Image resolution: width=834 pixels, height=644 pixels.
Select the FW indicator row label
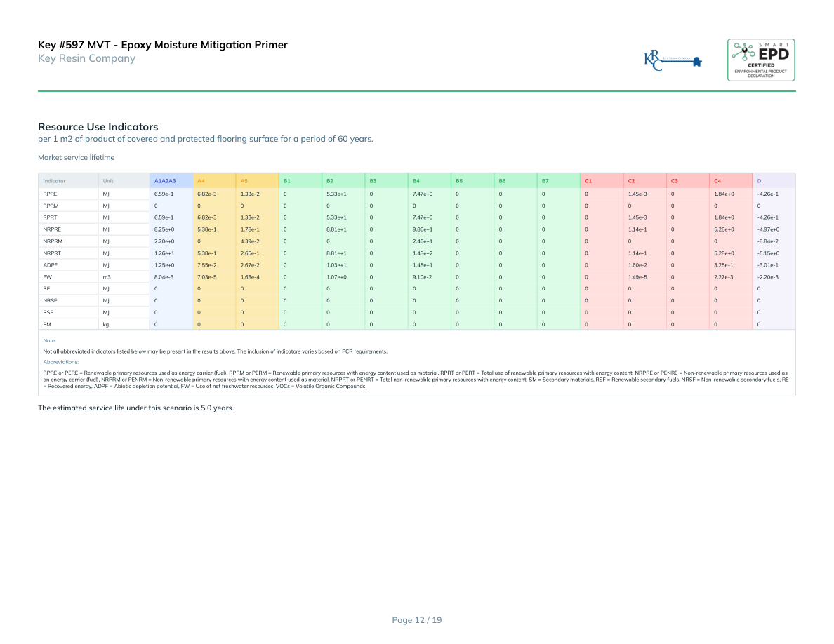point(46,276)
